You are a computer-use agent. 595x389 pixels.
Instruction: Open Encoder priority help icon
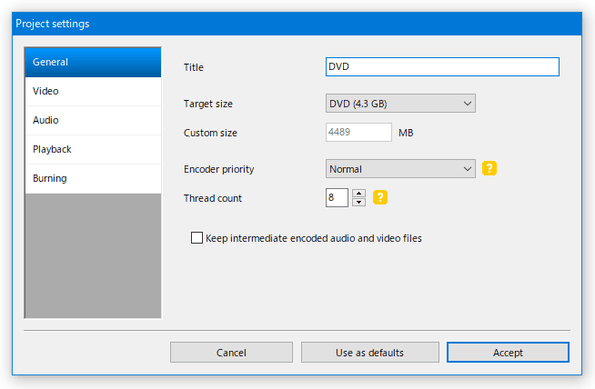[x=489, y=168]
